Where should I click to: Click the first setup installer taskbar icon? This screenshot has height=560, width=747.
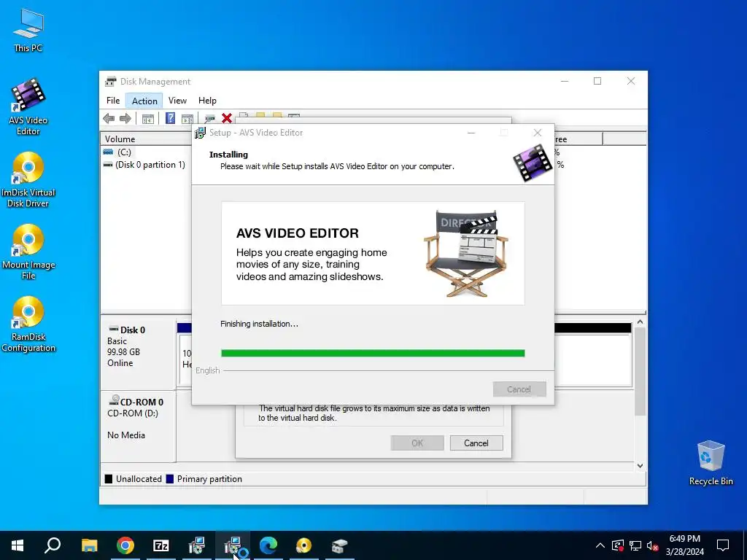[x=197, y=545]
